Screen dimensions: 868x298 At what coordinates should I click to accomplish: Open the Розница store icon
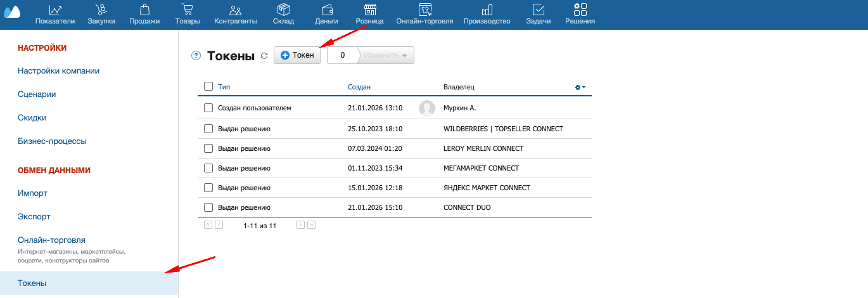click(370, 10)
